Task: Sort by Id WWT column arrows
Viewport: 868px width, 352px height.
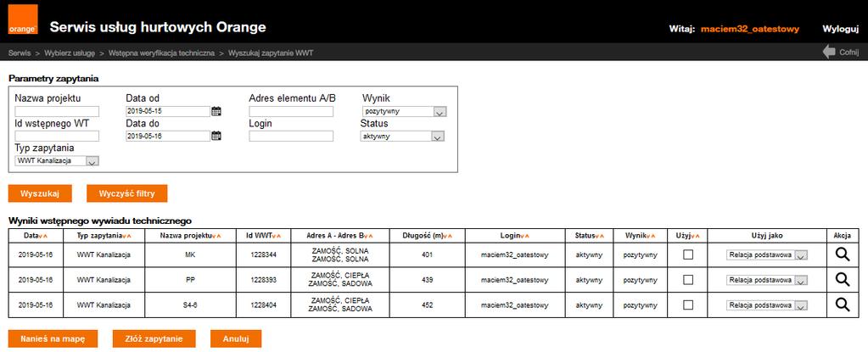Action: coord(277,236)
